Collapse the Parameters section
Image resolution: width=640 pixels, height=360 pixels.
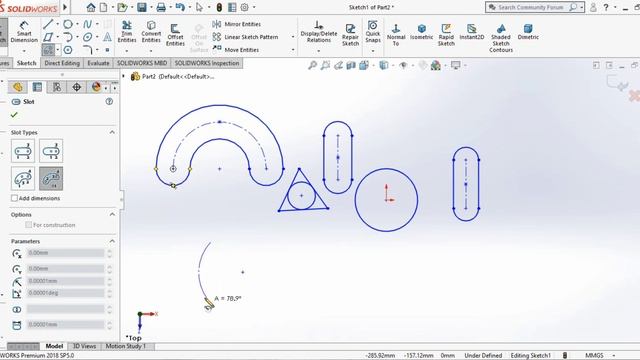coord(112,241)
